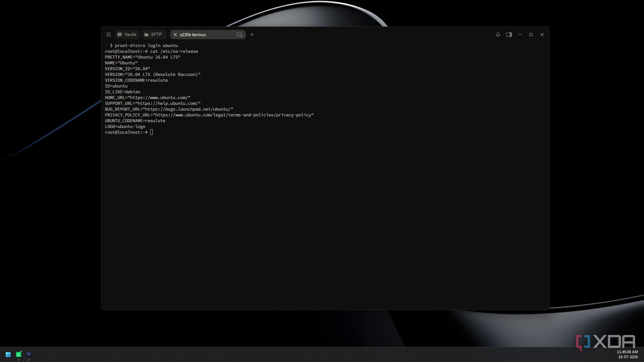Maximize the terminal window
Image resolution: width=644 pixels, height=362 pixels.
click(x=531, y=35)
